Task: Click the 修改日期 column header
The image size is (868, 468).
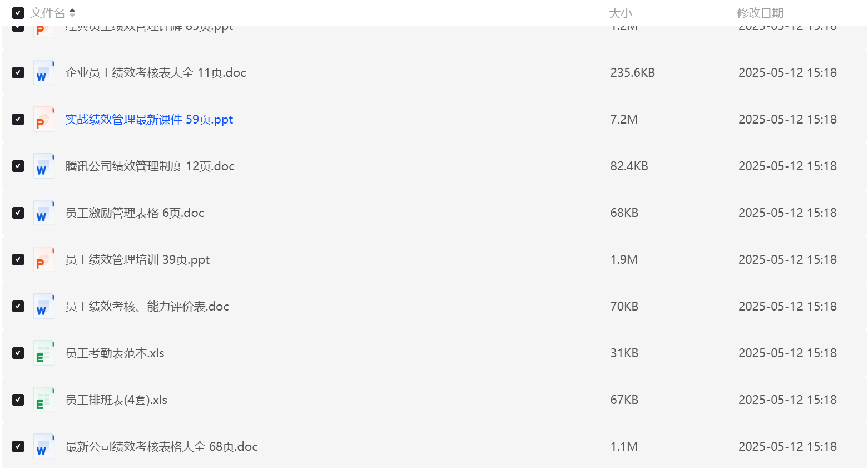Action: click(x=760, y=13)
